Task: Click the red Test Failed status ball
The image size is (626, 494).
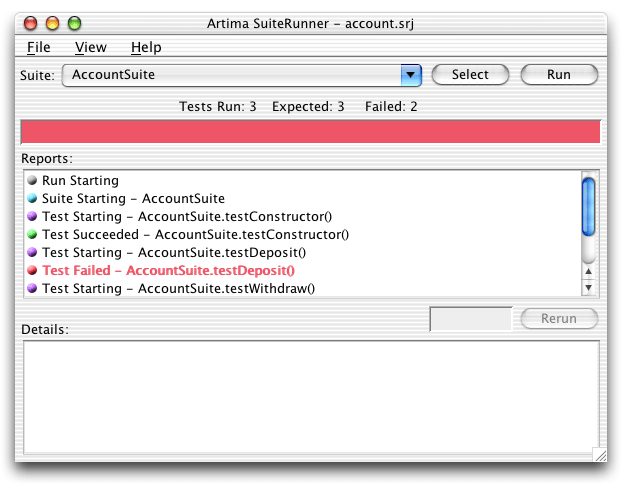Action: 32,270
